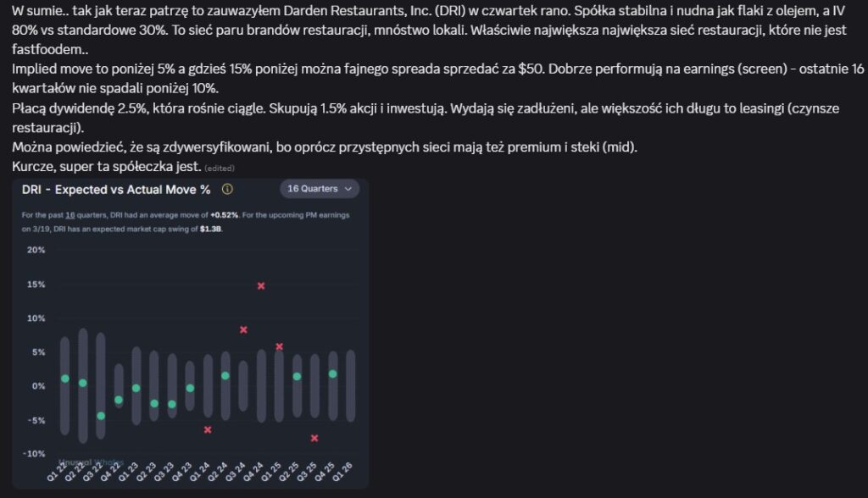
Task: Click the green dot for Q4 22
Action: 119,400
